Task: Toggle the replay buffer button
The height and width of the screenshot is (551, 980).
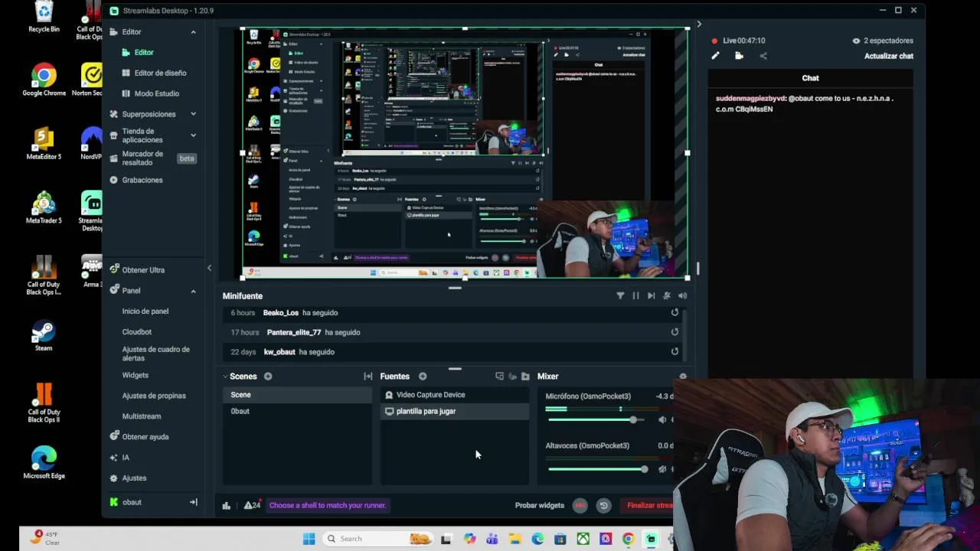Action: click(603, 505)
